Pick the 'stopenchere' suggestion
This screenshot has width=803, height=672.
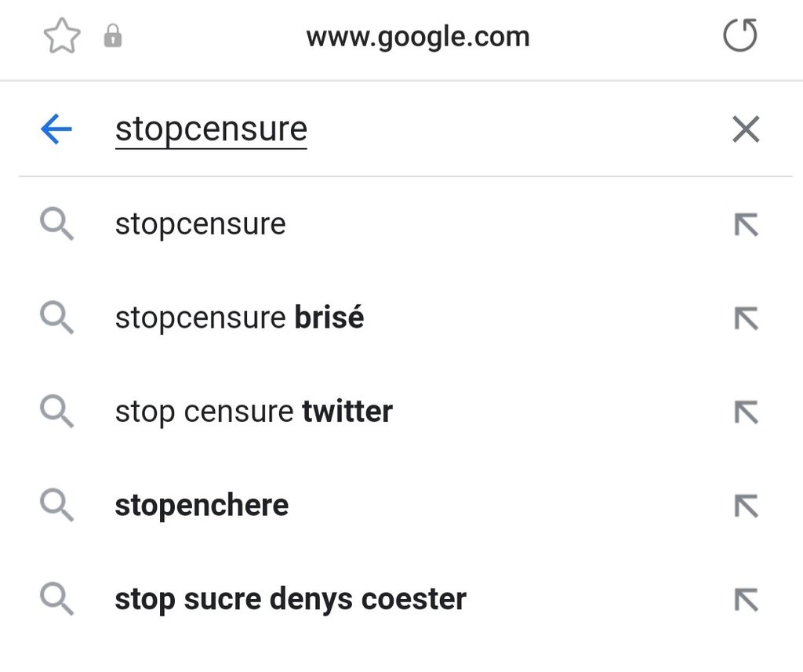click(202, 505)
